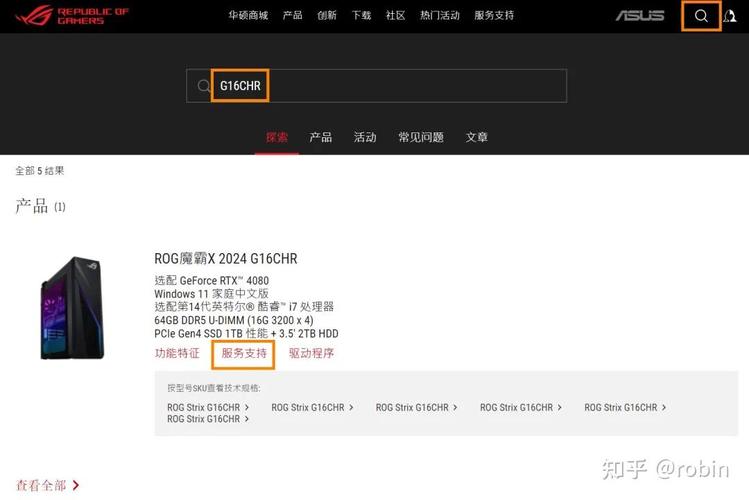This screenshot has width=749, height=500.
Task: Click the ROG魔霸X 2024 G16CHR title
Action: pyautogui.click(x=225, y=259)
